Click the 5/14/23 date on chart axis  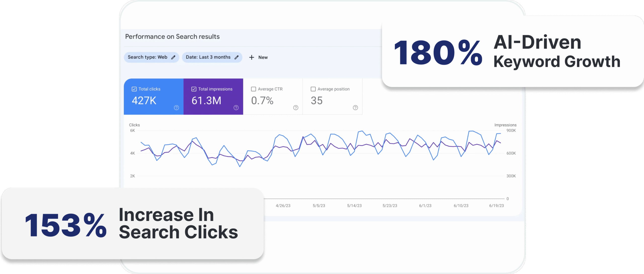tap(354, 206)
